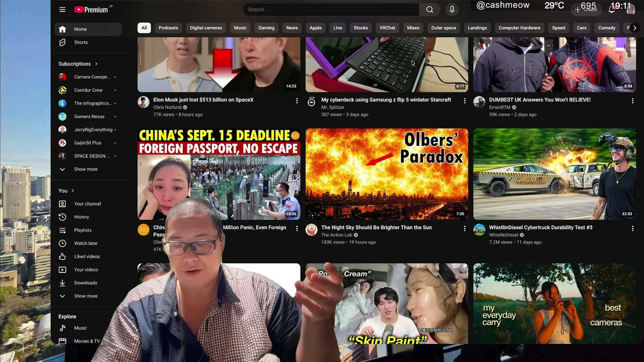
Task: Click The Action Lab channel avatar
Action: 311,230
